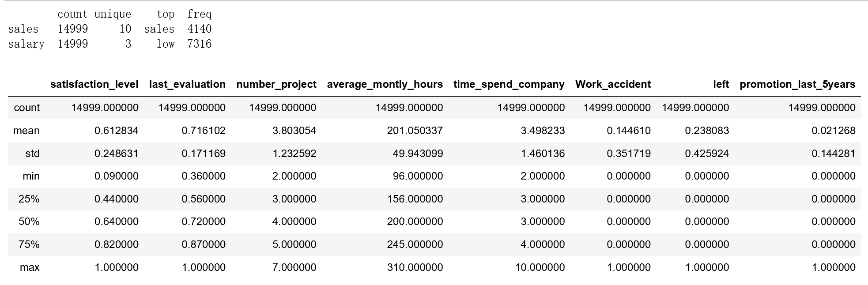
Task: Click mean satisfaction value 0.612834
Action: (117, 131)
